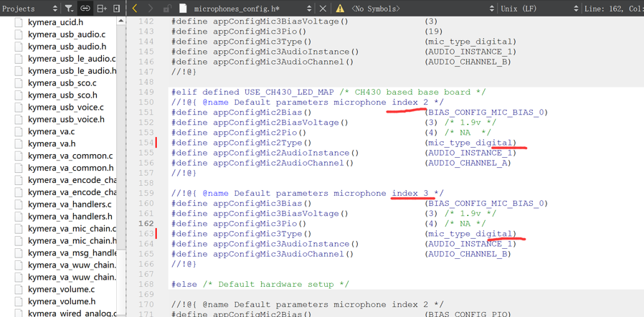Click line number 154 with red marker

[x=147, y=143]
